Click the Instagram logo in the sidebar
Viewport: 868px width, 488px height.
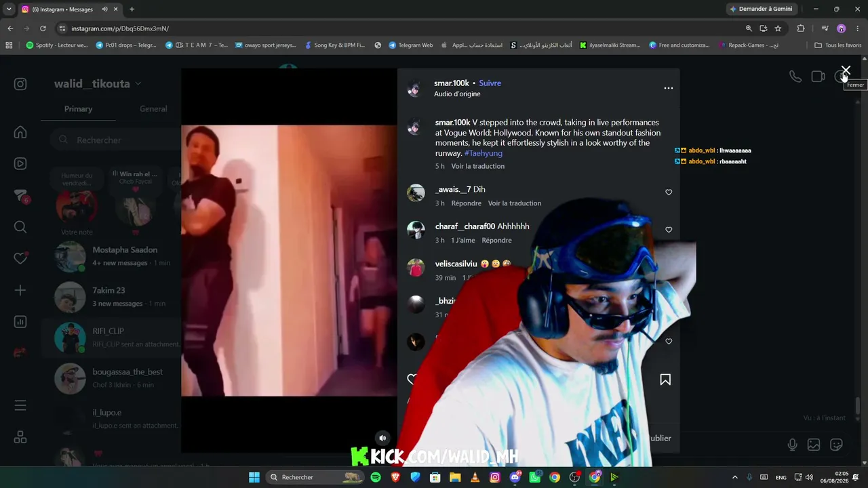20,84
